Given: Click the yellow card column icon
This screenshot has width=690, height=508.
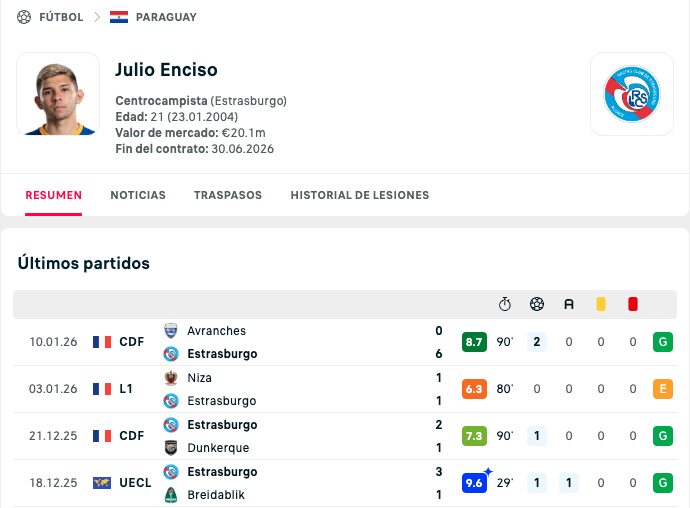Looking at the screenshot, I should tap(601, 304).
